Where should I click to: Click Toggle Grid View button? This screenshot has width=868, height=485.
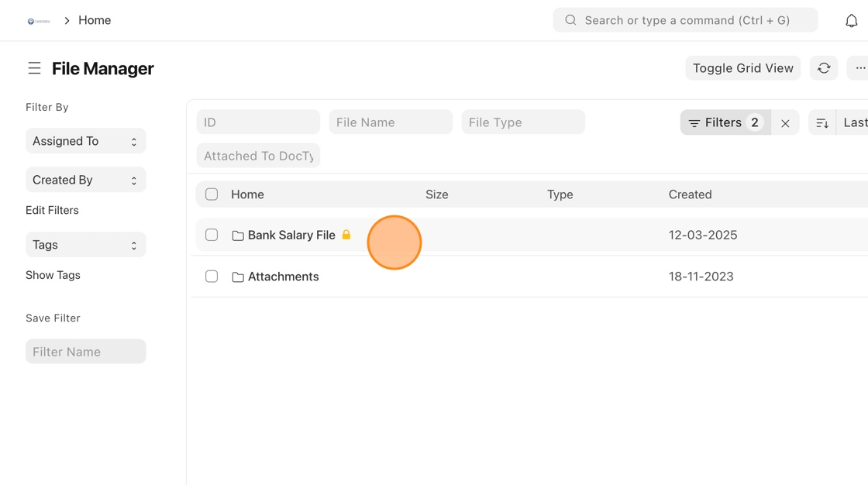pos(742,68)
